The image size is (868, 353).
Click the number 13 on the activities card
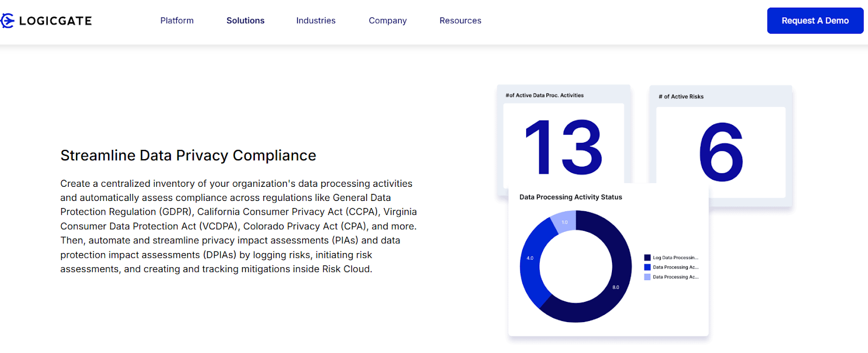click(x=563, y=147)
